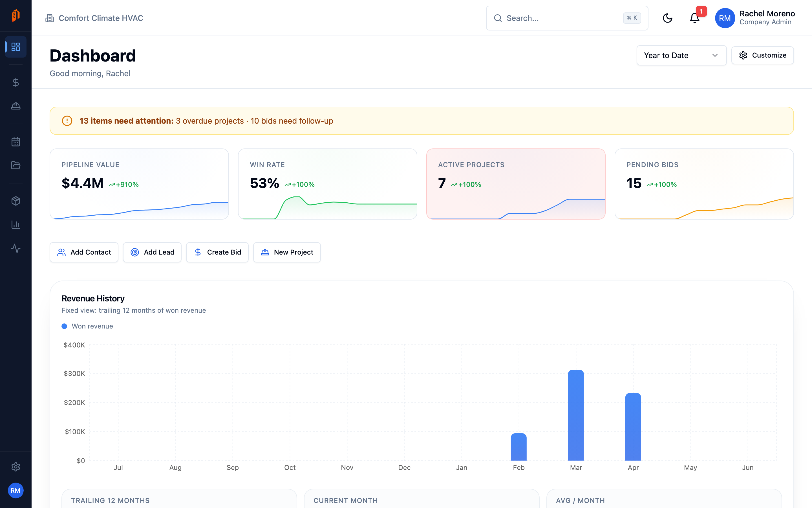Click the orange building app logo
Screen dimensions: 812x508
tap(16, 16)
